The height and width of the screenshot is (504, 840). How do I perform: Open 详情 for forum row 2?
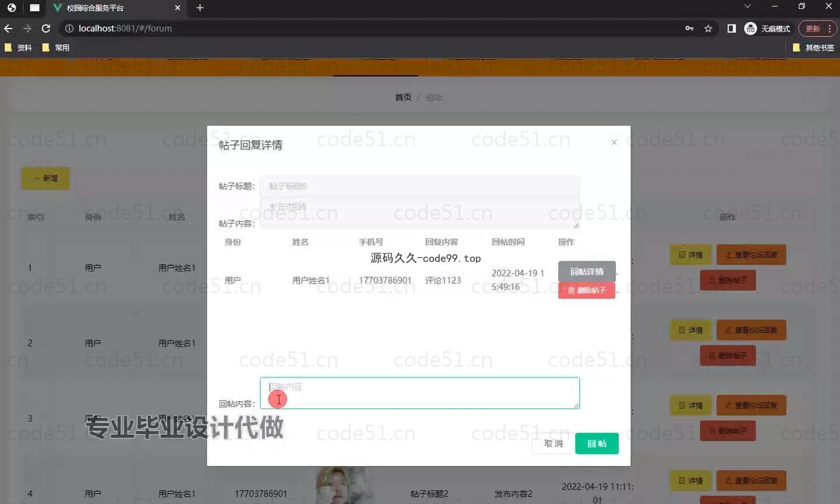691,330
